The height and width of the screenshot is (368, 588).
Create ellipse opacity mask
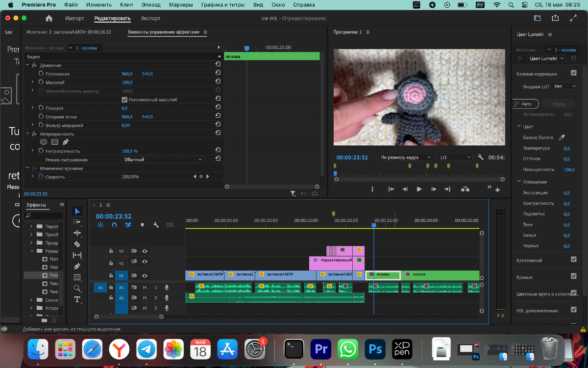pos(44,142)
